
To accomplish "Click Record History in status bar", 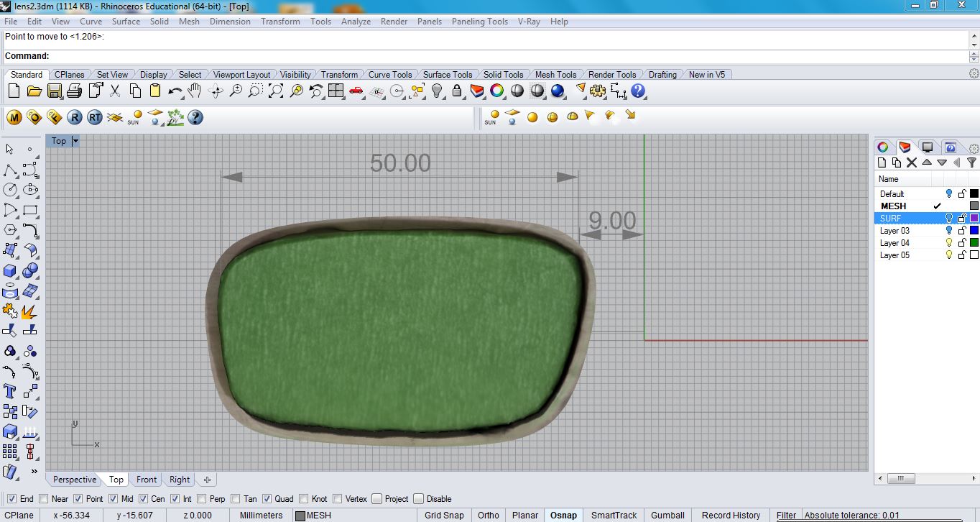I will click(x=731, y=515).
